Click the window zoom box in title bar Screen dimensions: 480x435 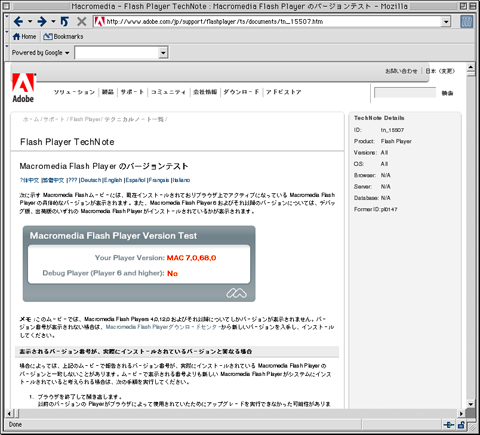(x=463, y=6)
